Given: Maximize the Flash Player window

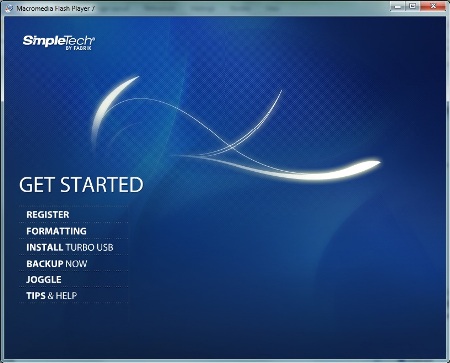Looking at the screenshot, I should pyautogui.click(x=412, y=6).
